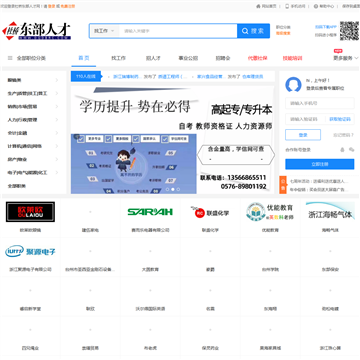The height and width of the screenshot is (360, 360).
Task: Expand the 计算机|通信|网络 category chevron
Action: (x=57, y=146)
